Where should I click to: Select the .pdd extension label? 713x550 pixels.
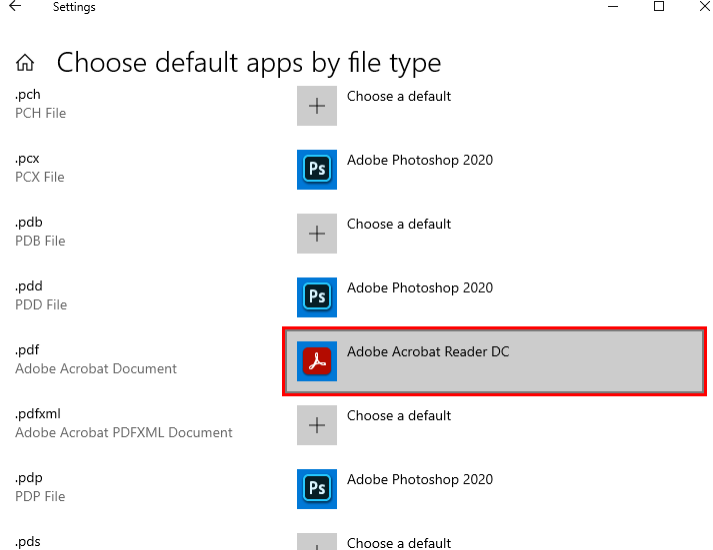click(x=29, y=286)
